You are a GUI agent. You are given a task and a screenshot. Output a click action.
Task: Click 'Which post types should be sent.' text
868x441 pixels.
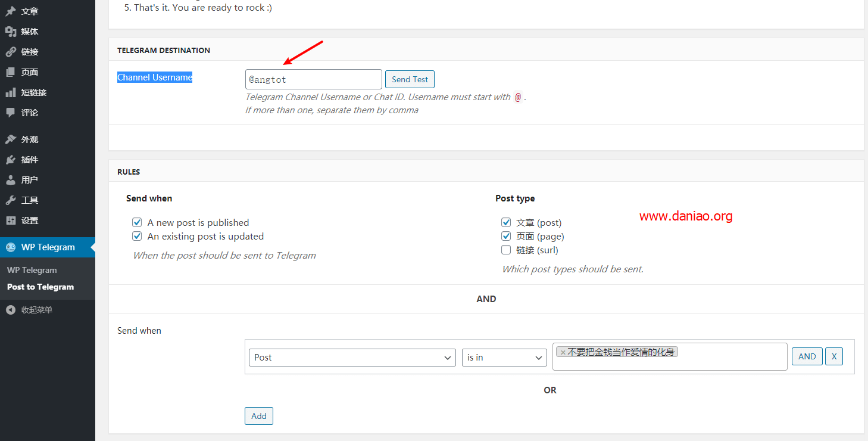[x=573, y=269]
